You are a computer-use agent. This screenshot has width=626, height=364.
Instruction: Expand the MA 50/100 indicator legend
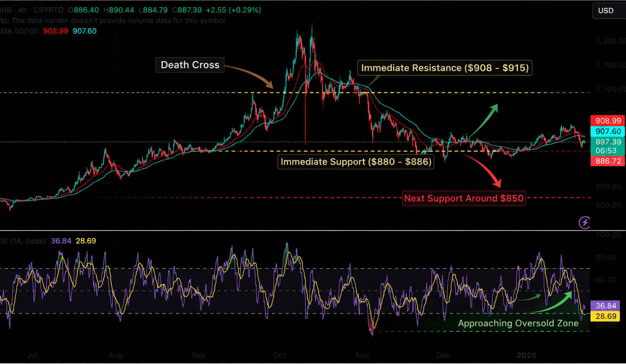pyautogui.click(x=20, y=31)
